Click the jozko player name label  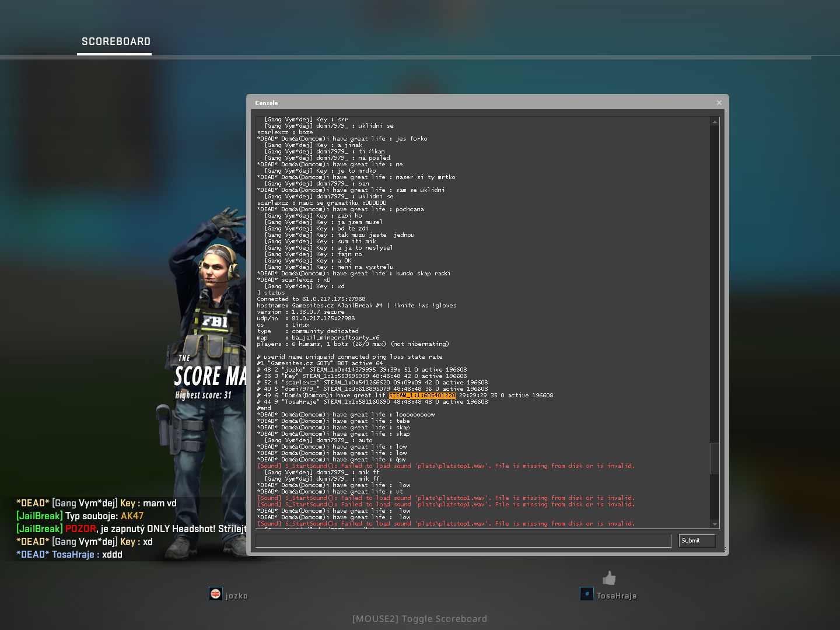pos(237,596)
